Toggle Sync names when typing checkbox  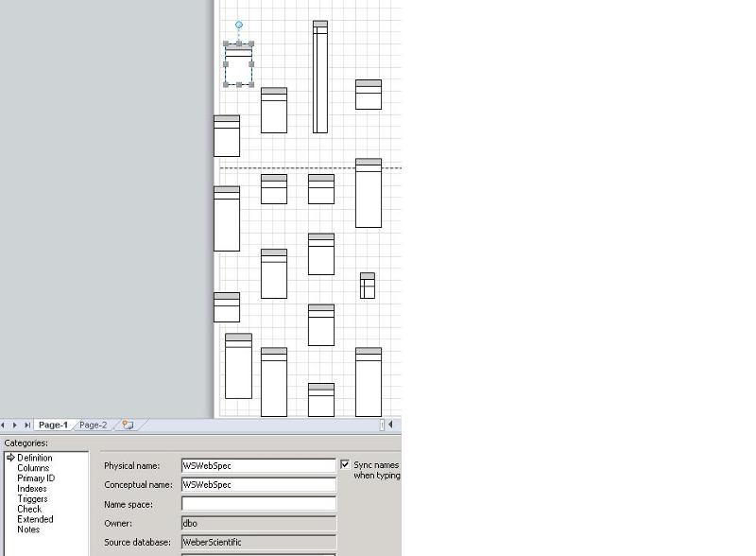click(345, 465)
